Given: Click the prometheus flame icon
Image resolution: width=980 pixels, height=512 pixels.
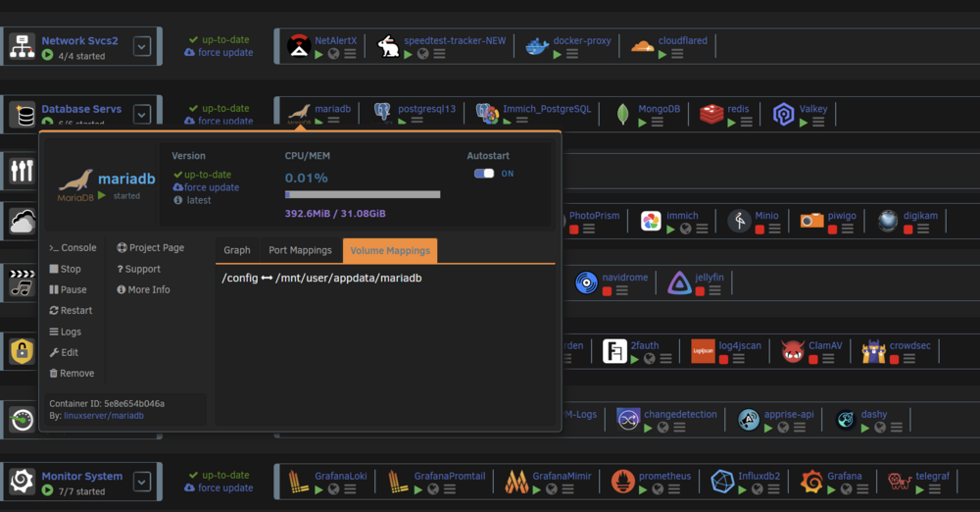Looking at the screenshot, I should click(622, 482).
